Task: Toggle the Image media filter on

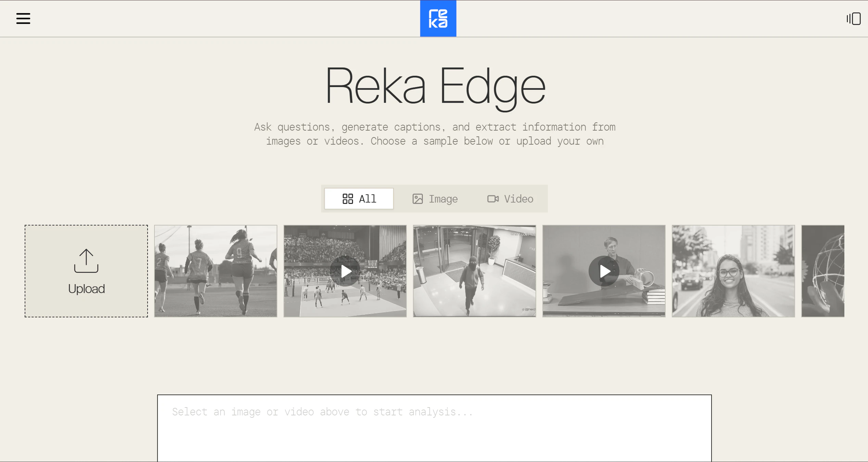Action: point(434,199)
